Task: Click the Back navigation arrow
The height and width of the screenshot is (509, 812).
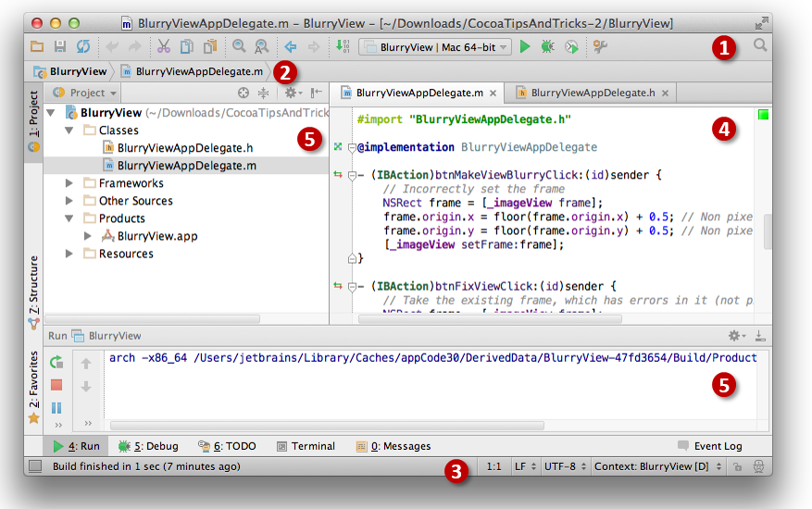Action: [290, 46]
